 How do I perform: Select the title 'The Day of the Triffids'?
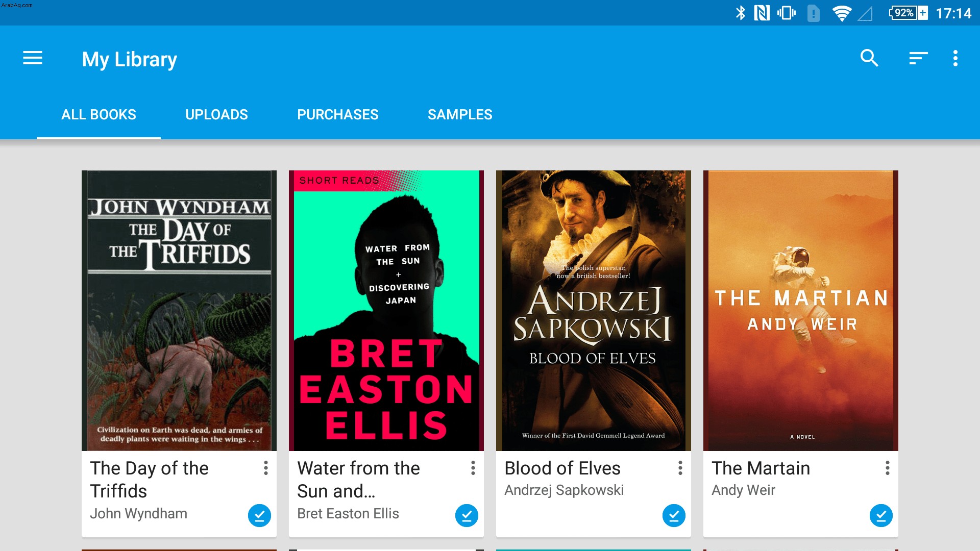pyautogui.click(x=149, y=480)
